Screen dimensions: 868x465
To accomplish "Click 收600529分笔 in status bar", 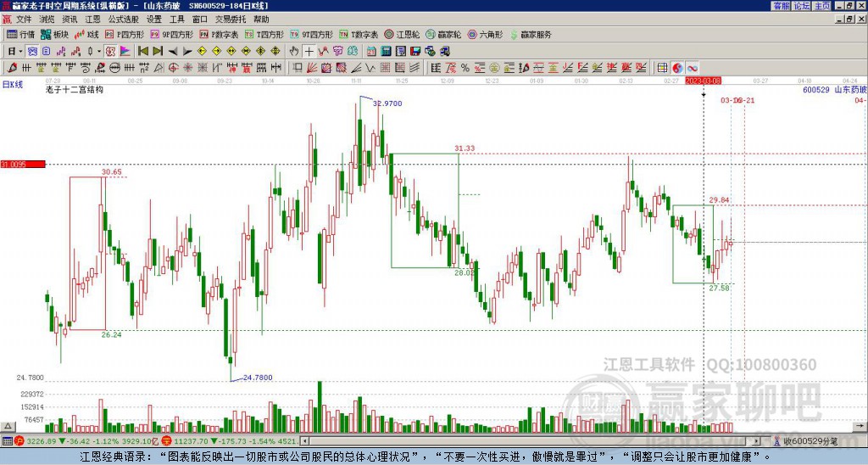I will [810, 441].
